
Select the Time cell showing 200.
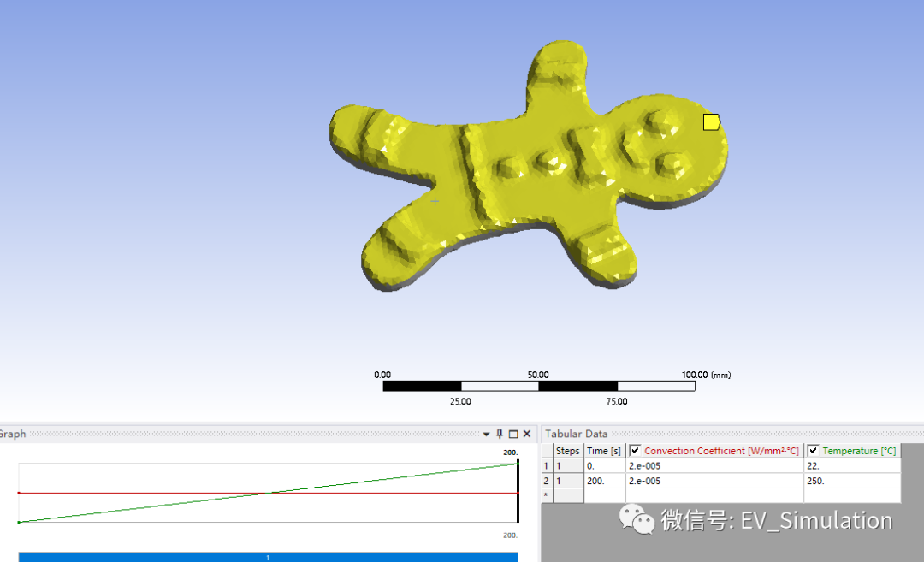click(605, 481)
